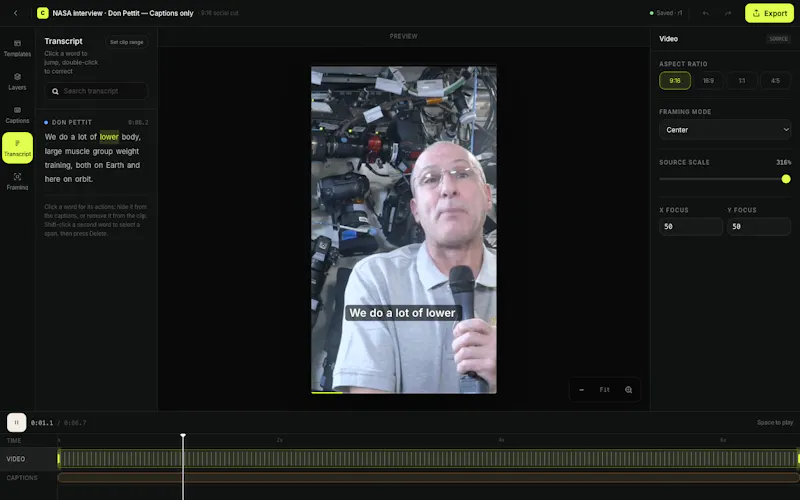The height and width of the screenshot is (500, 800).
Task: Select the 16:9 aspect ratio
Action: [x=709, y=81]
